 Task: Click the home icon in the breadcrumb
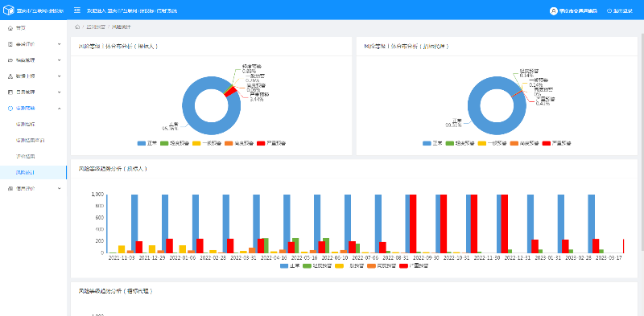point(77,27)
